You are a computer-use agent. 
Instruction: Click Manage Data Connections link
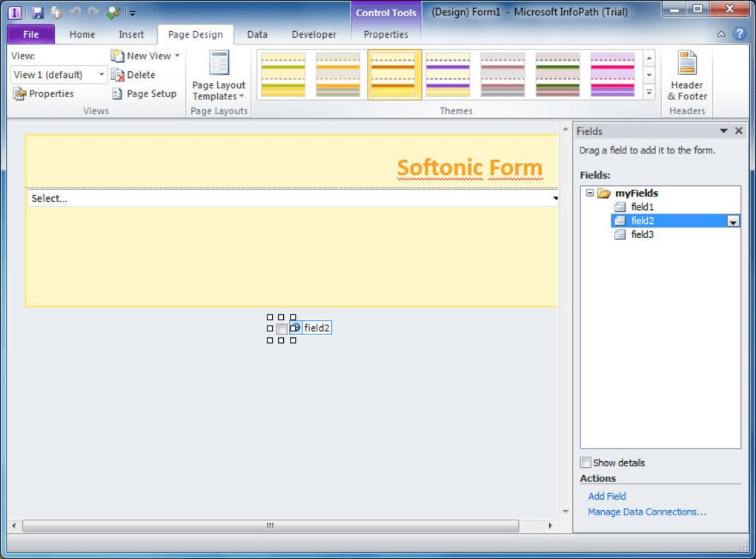646,512
